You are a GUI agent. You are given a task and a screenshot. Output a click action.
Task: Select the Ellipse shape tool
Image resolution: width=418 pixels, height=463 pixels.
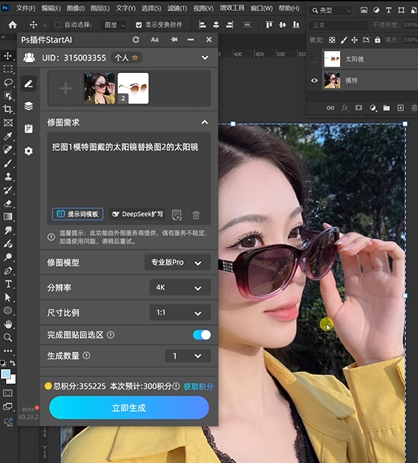[8, 311]
